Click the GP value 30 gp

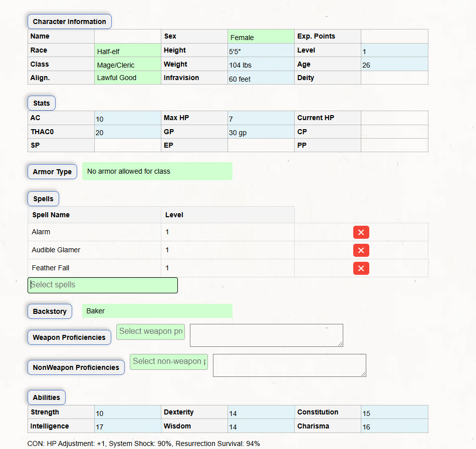tap(261, 132)
